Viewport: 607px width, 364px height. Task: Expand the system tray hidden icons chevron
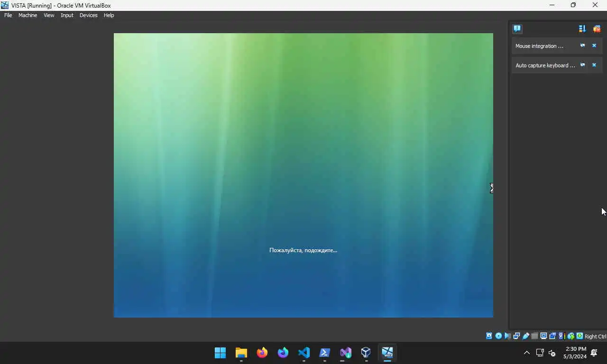coord(526,353)
